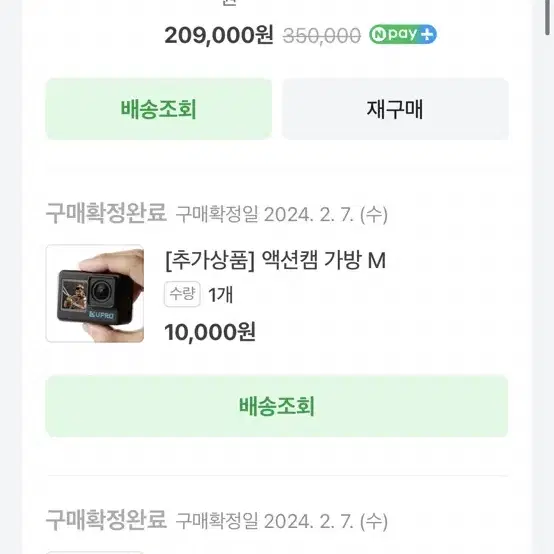Tap the struck-through 350,000 original price
The width and height of the screenshot is (554, 554).
[322, 36]
